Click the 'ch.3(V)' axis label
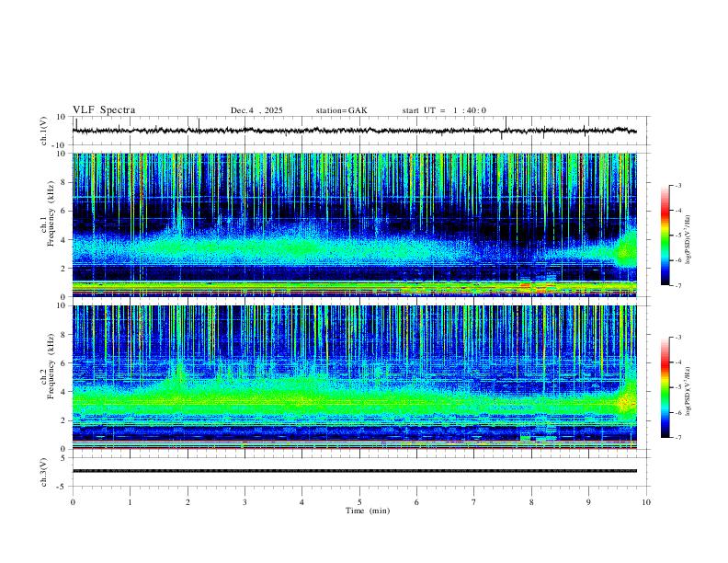Screen dimensions: 728x563 [44, 472]
